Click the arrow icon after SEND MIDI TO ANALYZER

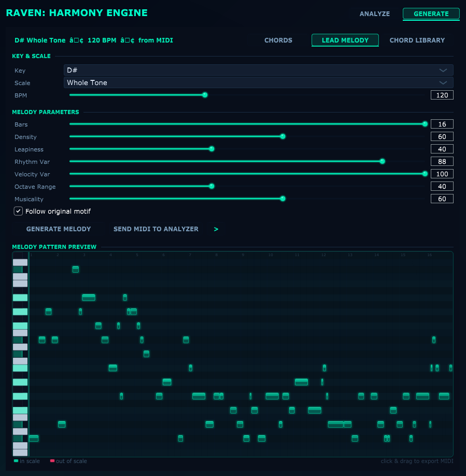point(216,229)
